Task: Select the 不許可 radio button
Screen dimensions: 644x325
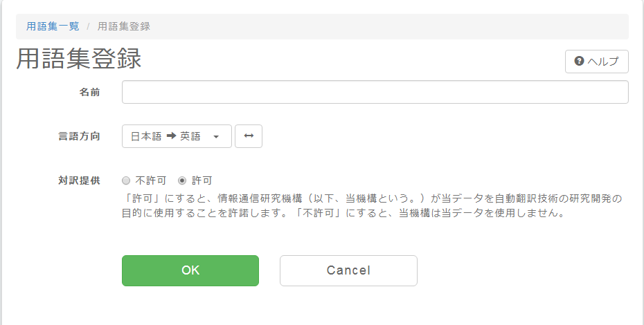Action: (x=126, y=180)
